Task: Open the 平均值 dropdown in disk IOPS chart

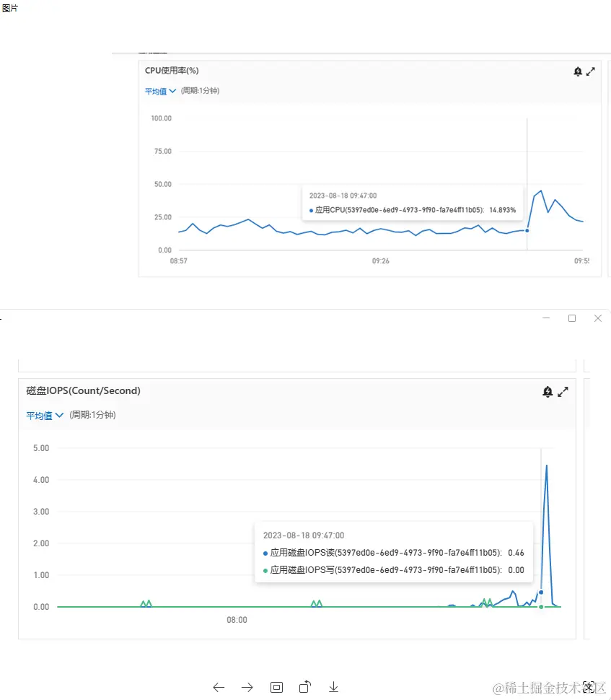Action: [x=45, y=416]
